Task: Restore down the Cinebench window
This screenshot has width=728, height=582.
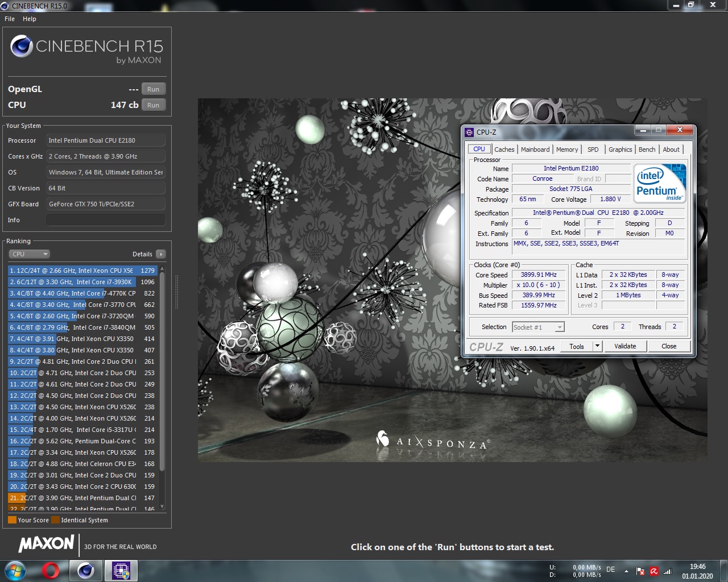Action: coord(691,5)
